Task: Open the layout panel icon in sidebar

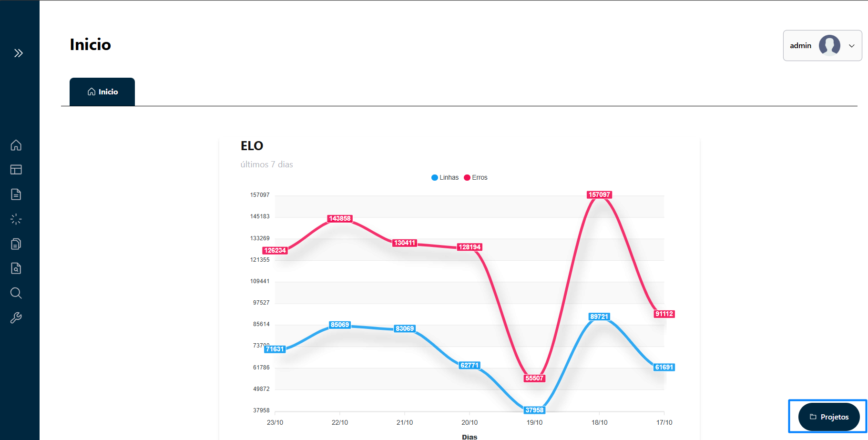Action: 16,170
